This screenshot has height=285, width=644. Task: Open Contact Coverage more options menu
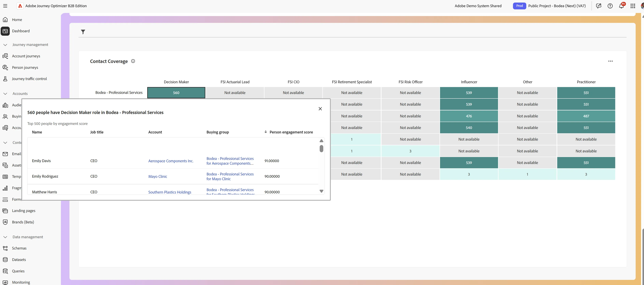point(610,61)
